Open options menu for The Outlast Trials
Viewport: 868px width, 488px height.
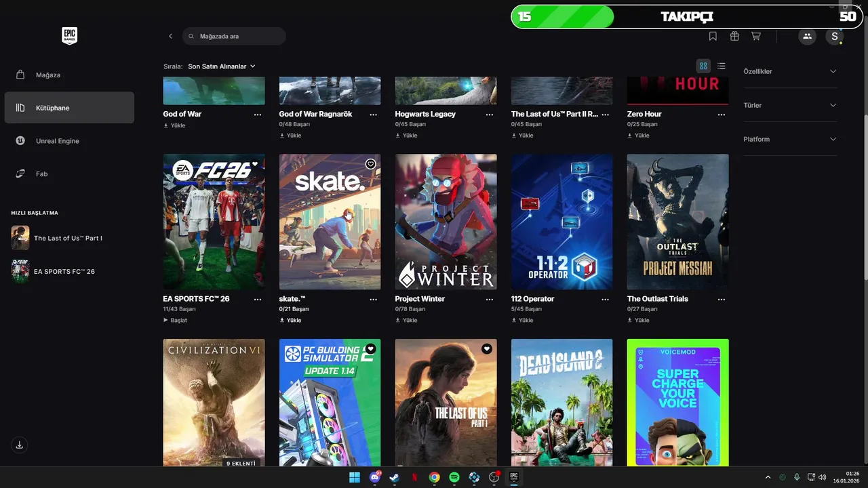tap(722, 299)
